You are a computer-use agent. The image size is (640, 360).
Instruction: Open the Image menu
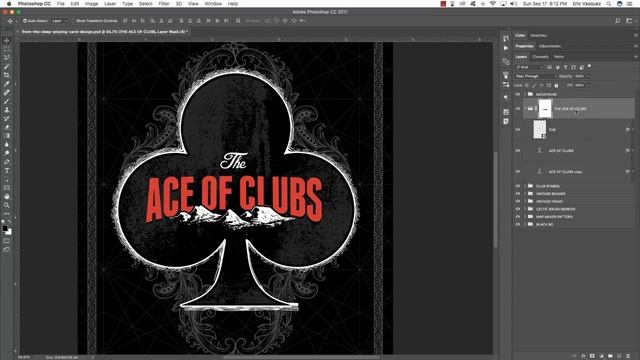[x=91, y=4]
